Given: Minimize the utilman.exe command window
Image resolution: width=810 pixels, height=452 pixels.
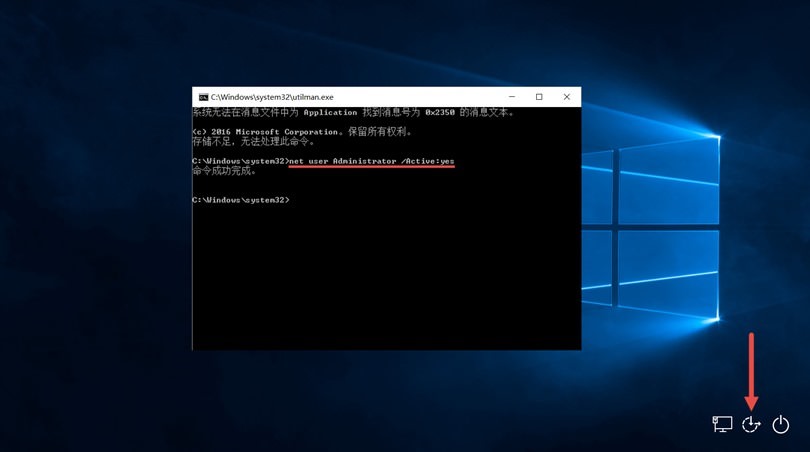Looking at the screenshot, I should pyautogui.click(x=512, y=97).
